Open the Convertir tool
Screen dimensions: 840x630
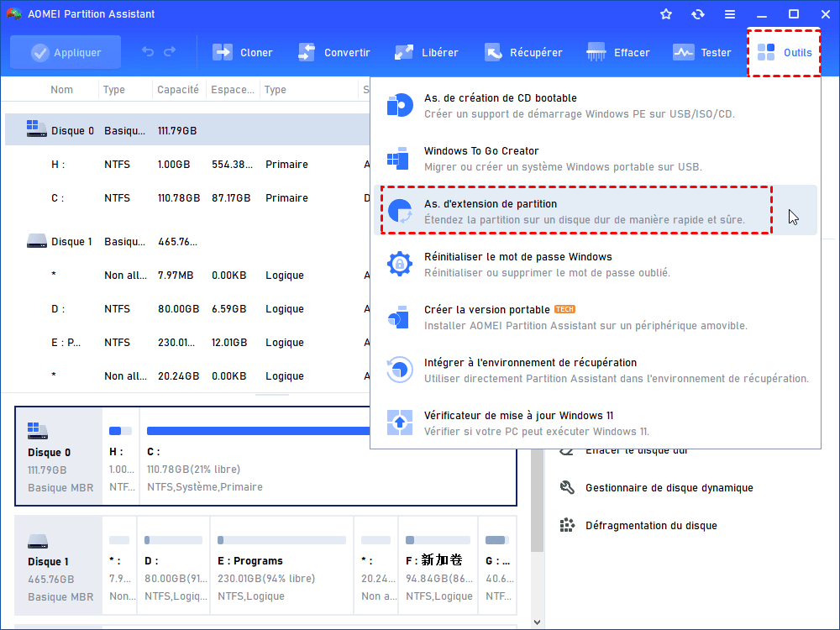tap(333, 52)
